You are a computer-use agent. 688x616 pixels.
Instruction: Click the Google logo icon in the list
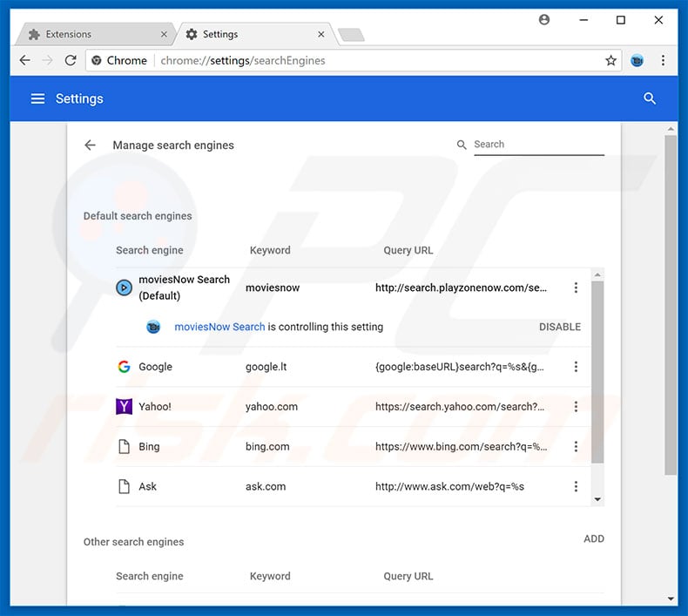124,367
